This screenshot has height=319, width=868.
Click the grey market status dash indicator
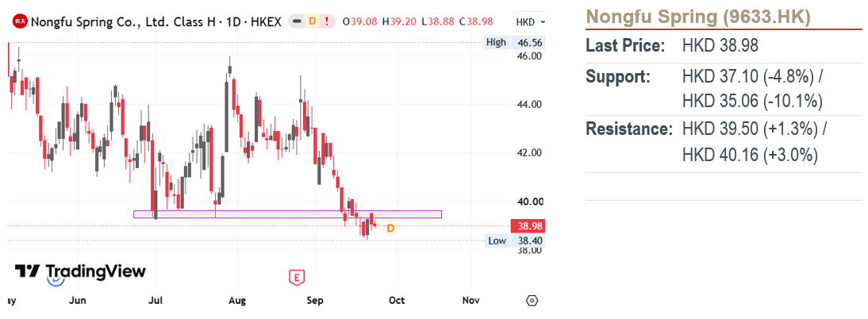point(298,22)
